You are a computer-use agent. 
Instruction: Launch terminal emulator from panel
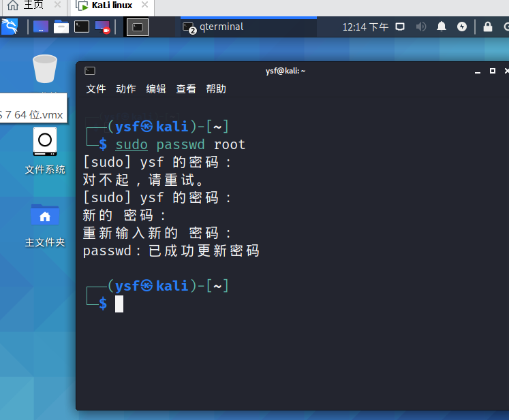point(82,27)
